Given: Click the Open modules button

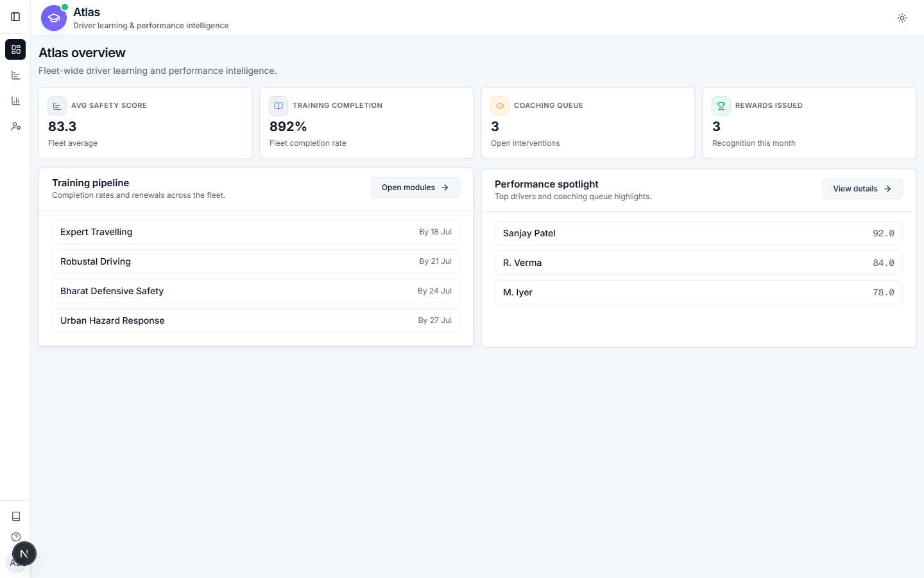Looking at the screenshot, I should (x=415, y=188).
